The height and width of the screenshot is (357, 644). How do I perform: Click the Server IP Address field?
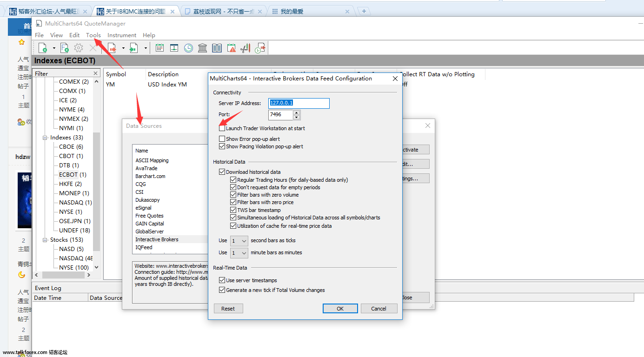299,103
